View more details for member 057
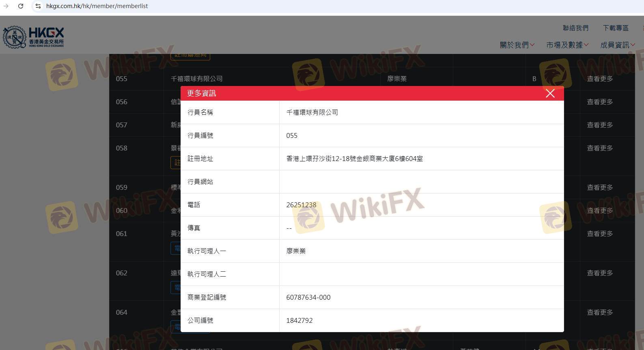Image resolution: width=644 pixels, height=350 pixels. [600, 125]
